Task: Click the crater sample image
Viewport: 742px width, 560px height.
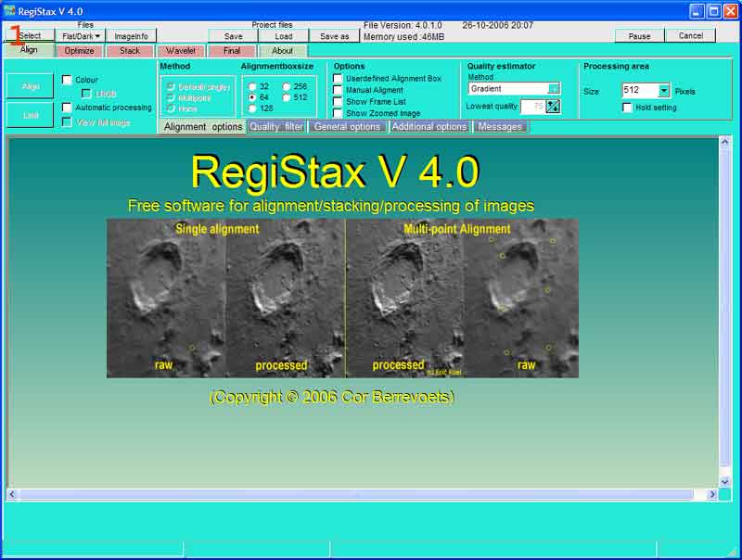Action: click(x=342, y=298)
